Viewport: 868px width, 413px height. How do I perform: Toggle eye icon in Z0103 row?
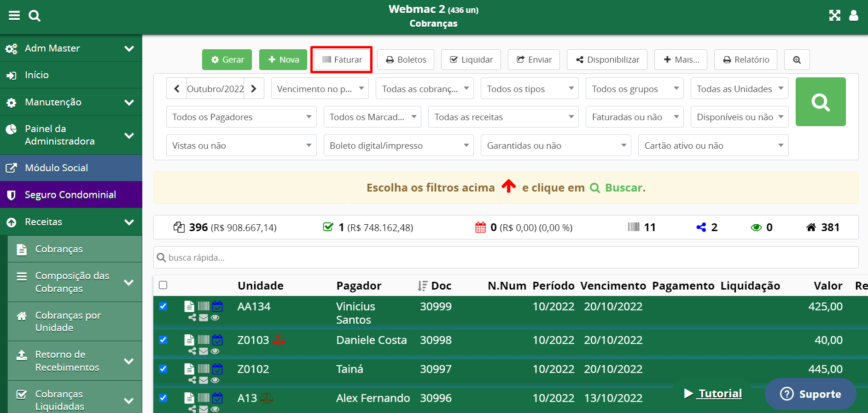click(215, 351)
